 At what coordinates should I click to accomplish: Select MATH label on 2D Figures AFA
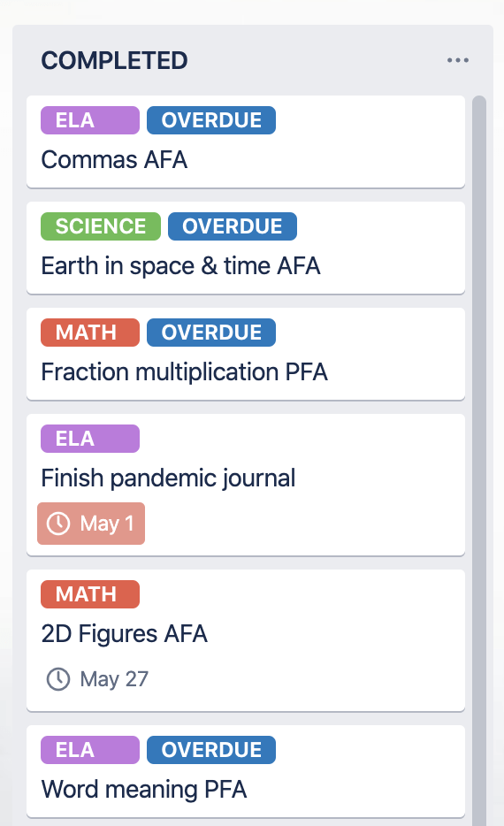pyautogui.click(x=90, y=594)
